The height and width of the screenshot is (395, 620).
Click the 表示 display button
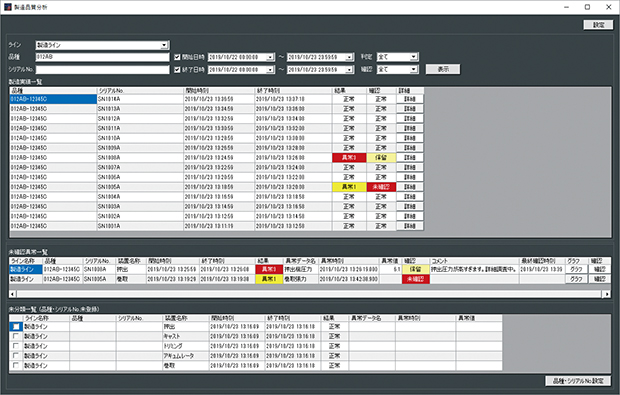point(443,69)
